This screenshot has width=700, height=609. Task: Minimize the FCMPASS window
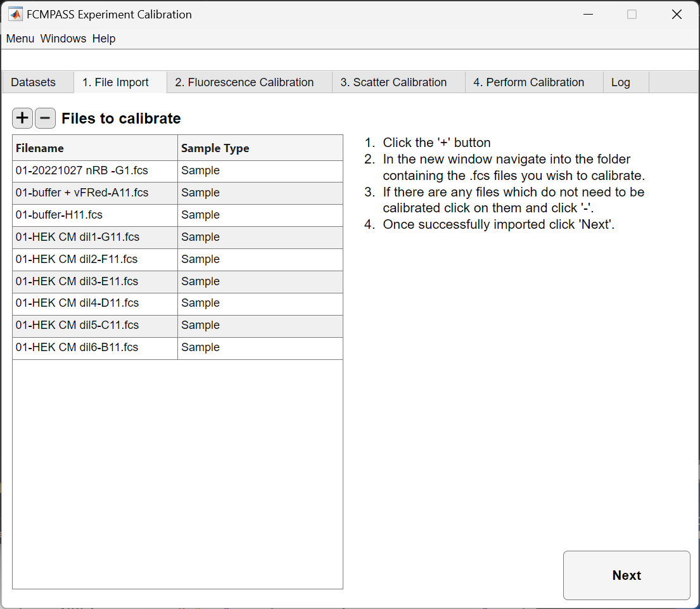(588, 15)
